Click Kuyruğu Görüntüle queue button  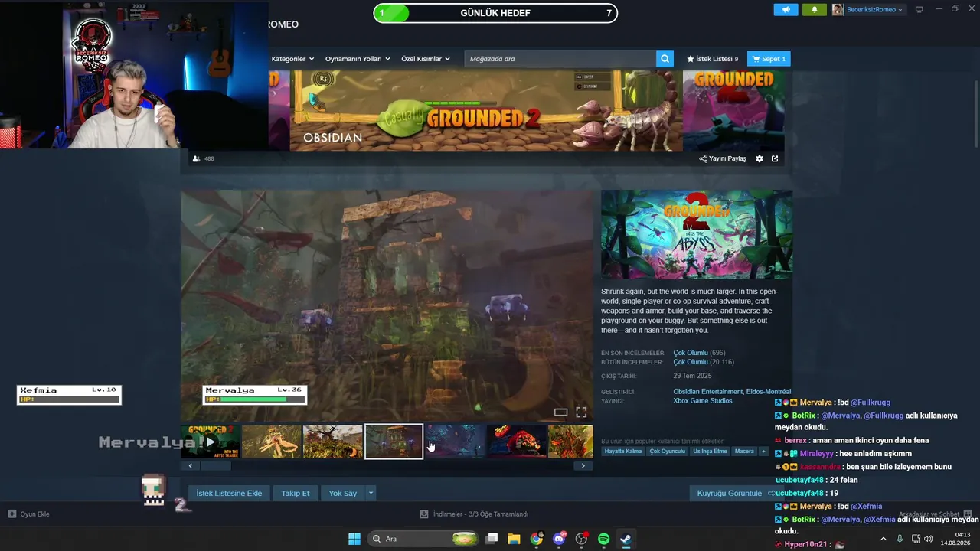click(735, 493)
